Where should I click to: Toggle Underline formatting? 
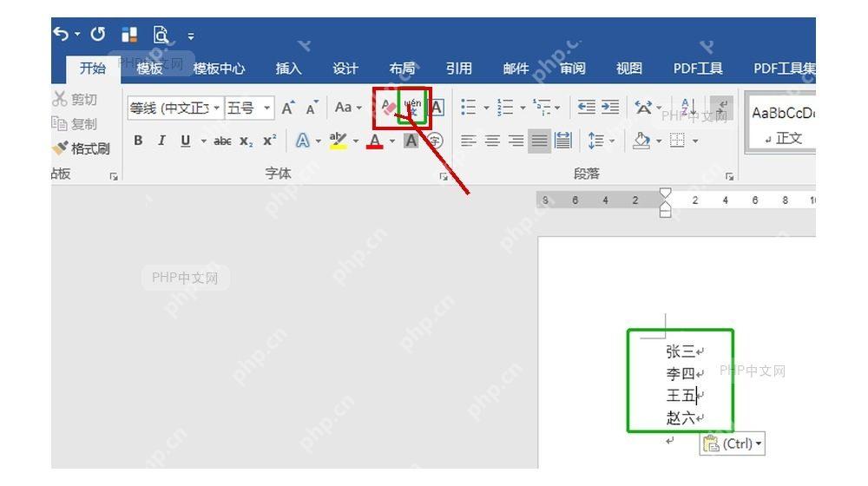186,141
